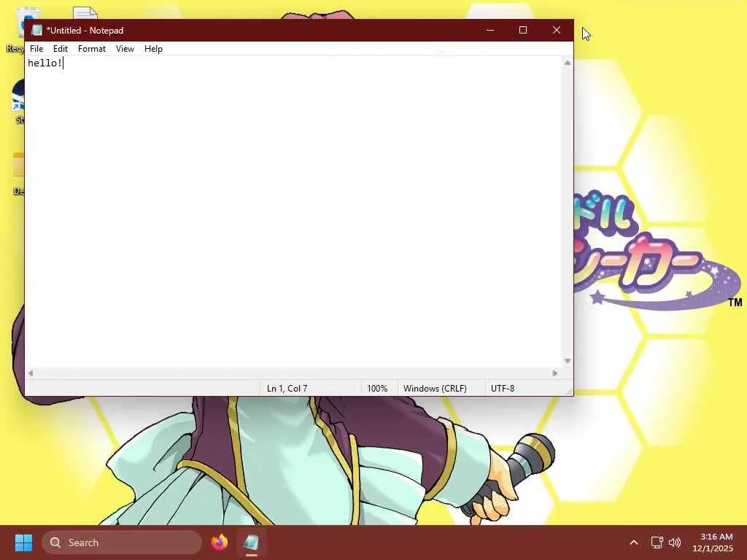
Task: Click the Notepad icon in the title bar
Action: coord(36,30)
